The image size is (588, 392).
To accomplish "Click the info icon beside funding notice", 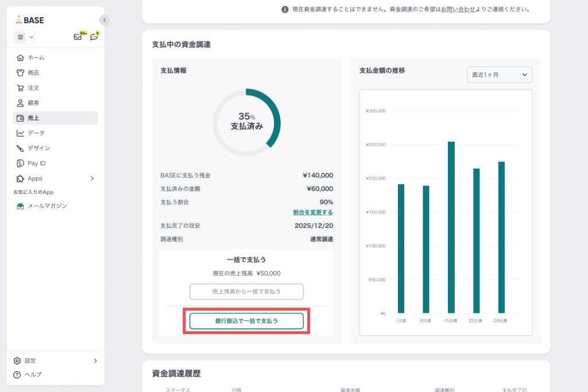I will (285, 10).
